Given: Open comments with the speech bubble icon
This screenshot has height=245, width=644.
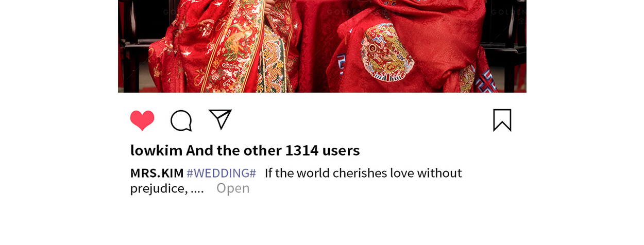Looking at the screenshot, I should pos(181,120).
